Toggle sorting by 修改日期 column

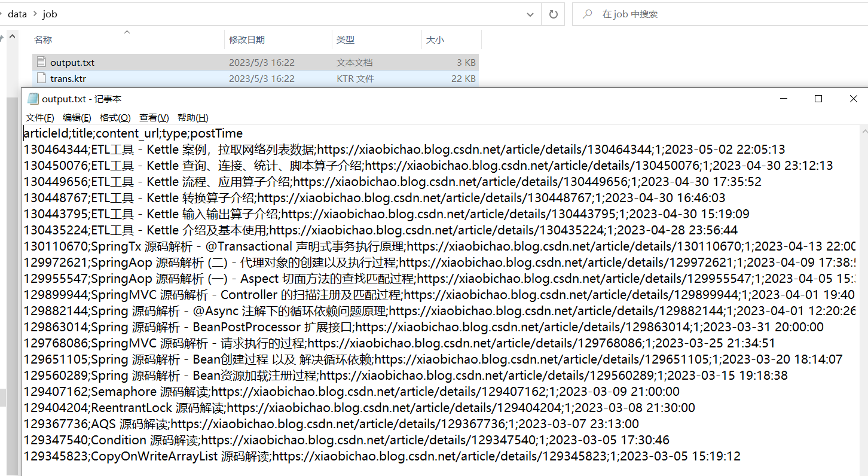coord(249,39)
